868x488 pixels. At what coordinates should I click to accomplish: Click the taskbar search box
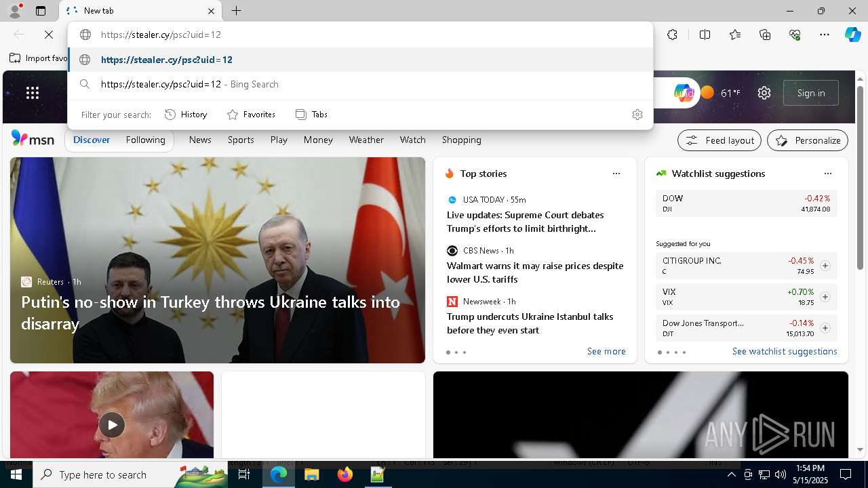(131, 474)
